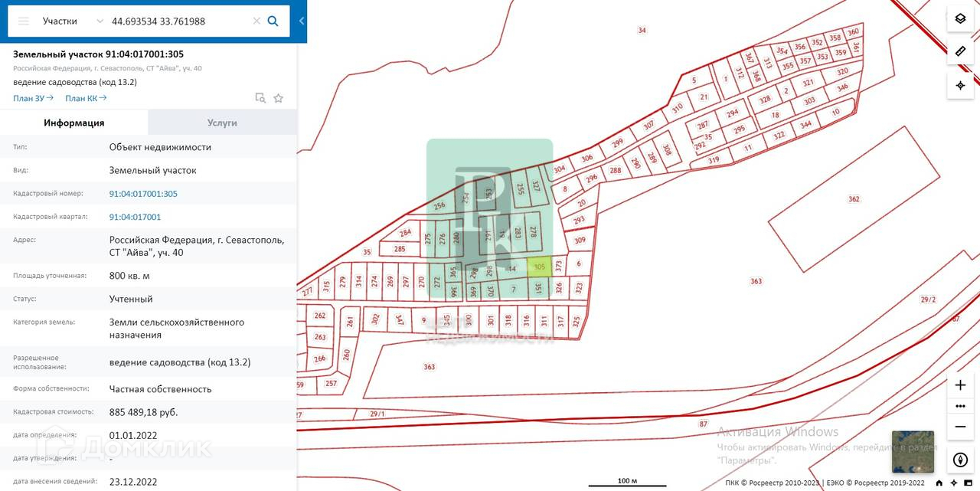This screenshot has width=980, height=491.
Task: Click the value 'Частная собственность'
Action: tap(161, 389)
